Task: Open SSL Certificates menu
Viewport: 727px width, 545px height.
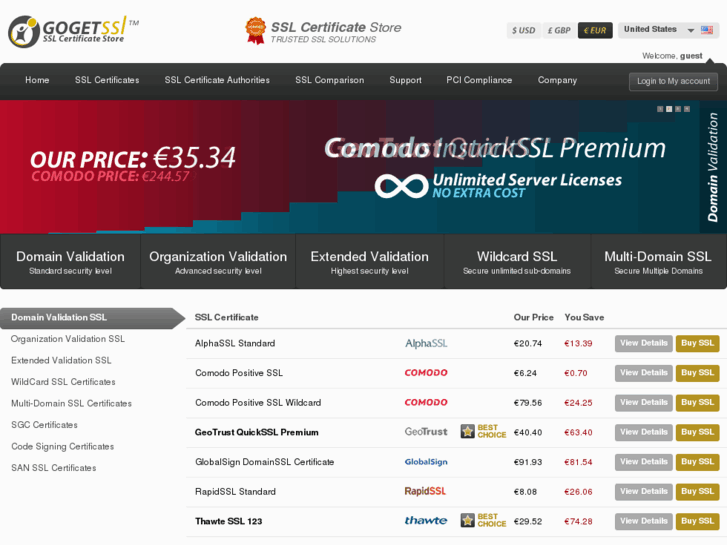Action: tap(107, 80)
